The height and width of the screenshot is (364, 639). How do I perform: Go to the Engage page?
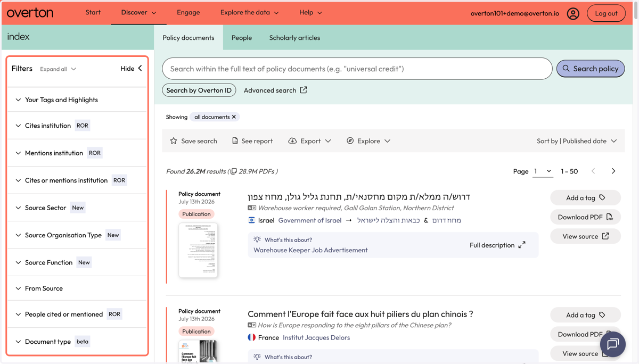pyautogui.click(x=189, y=12)
